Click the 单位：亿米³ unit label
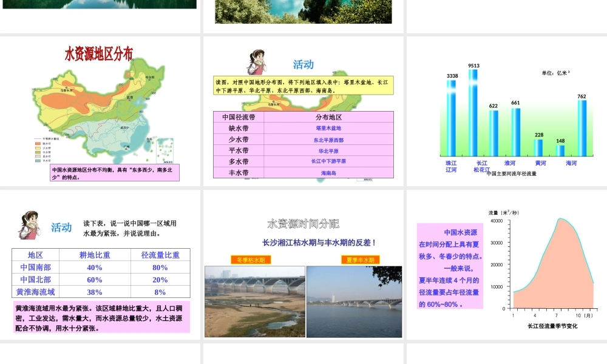This screenshot has height=364, width=607. [x=556, y=73]
